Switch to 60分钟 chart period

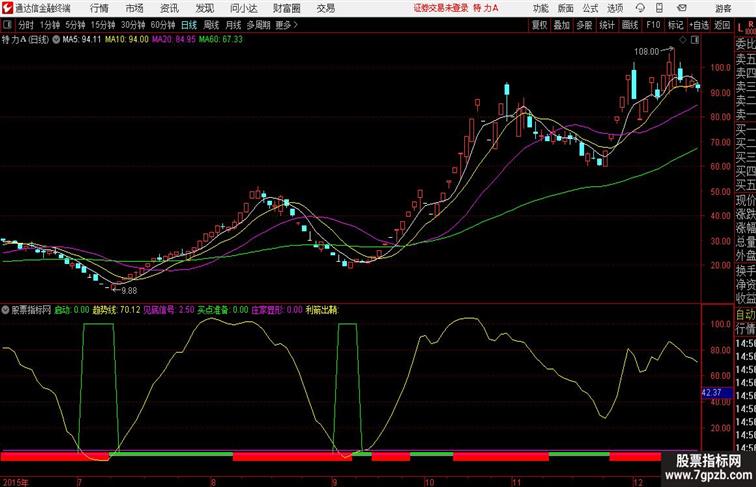pos(162,25)
